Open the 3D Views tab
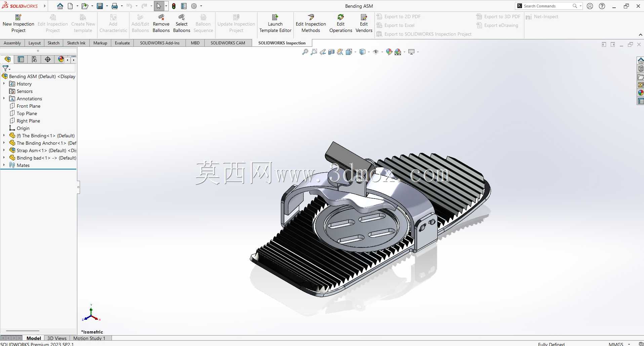 tap(57, 338)
